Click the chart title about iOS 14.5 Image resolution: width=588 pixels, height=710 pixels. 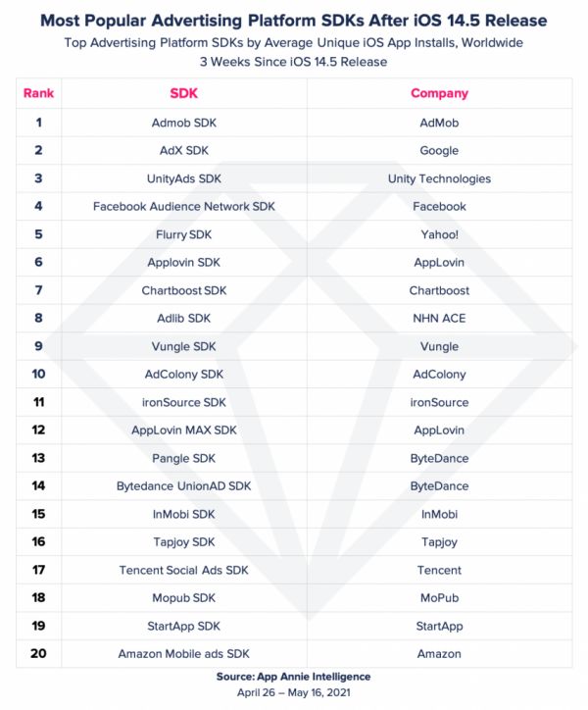[293, 20]
